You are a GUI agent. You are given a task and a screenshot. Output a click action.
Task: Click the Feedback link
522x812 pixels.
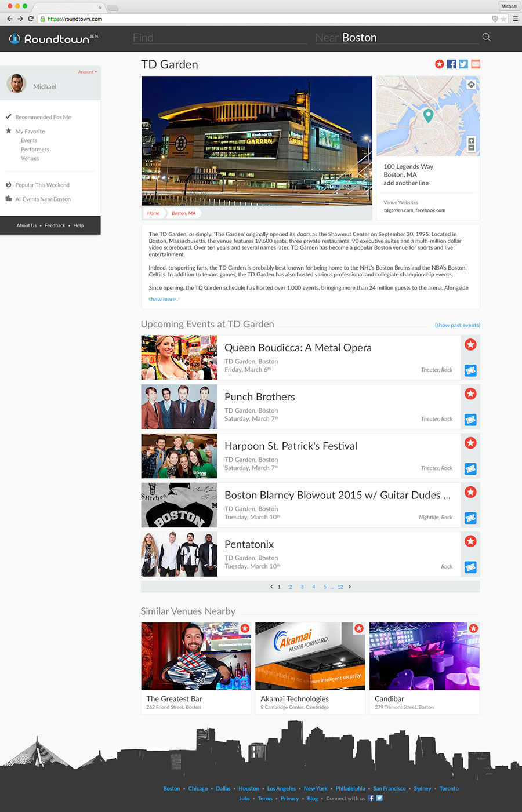click(55, 225)
